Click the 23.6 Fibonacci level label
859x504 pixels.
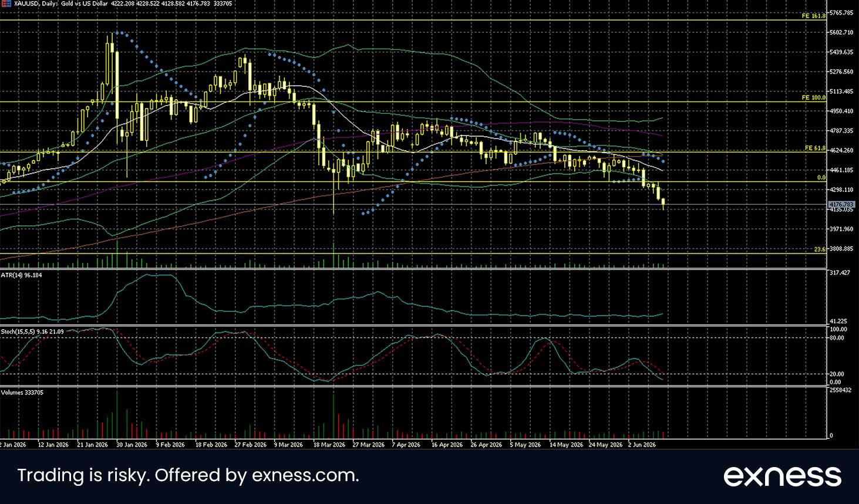tap(820, 249)
